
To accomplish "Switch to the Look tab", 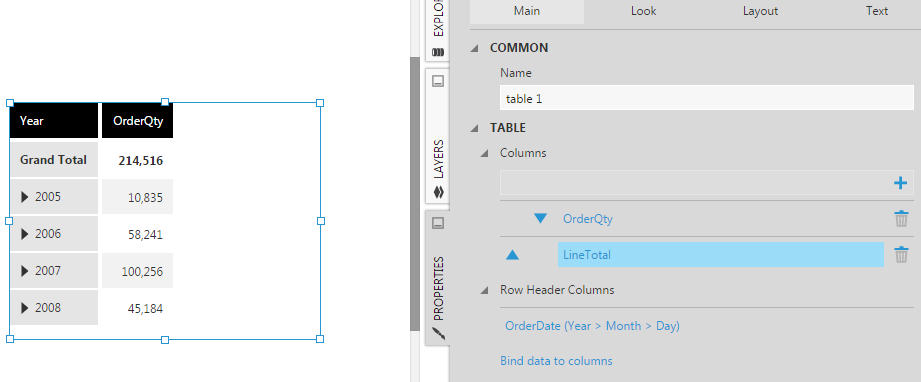I will (643, 11).
